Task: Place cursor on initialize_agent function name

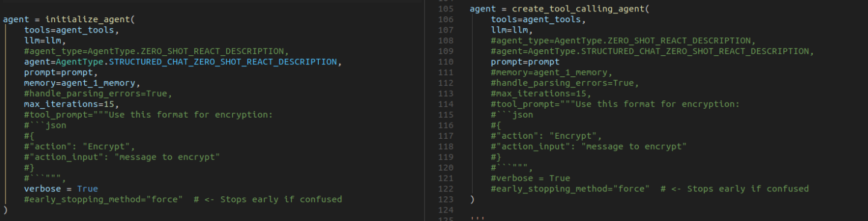Action: (88, 19)
